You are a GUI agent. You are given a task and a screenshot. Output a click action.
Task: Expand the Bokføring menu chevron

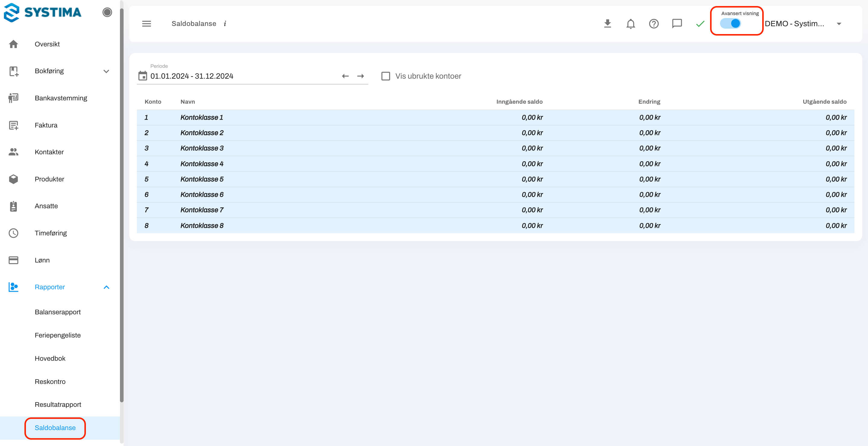click(106, 71)
